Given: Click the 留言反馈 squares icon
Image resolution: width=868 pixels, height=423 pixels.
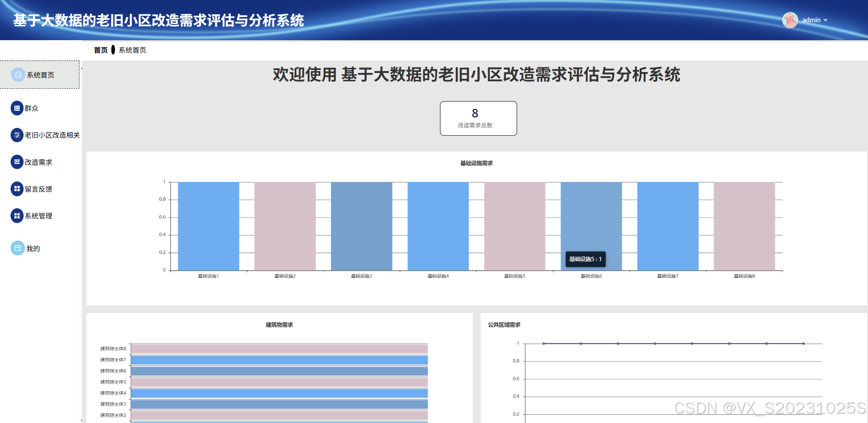Looking at the screenshot, I should (17, 189).
